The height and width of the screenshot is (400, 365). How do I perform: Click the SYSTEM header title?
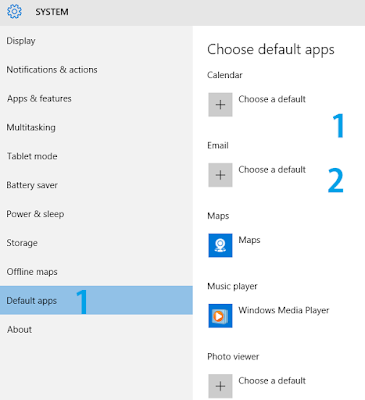pyautogui.click(x=52, y=12)
